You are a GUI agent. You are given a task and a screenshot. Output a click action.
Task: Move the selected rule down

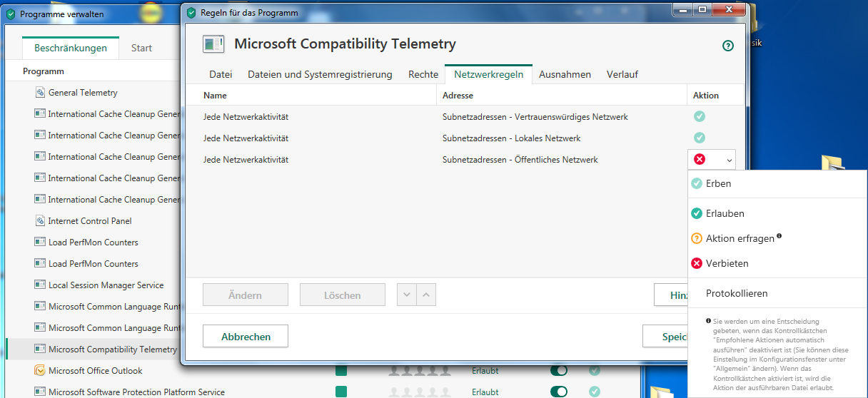[406, 295]
